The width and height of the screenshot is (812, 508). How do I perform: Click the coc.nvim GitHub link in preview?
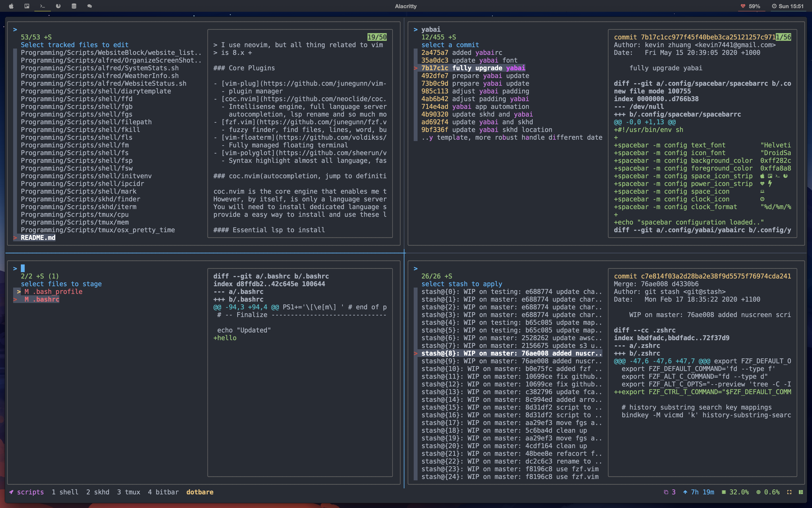pyautogui.click(x=304, y=99)
